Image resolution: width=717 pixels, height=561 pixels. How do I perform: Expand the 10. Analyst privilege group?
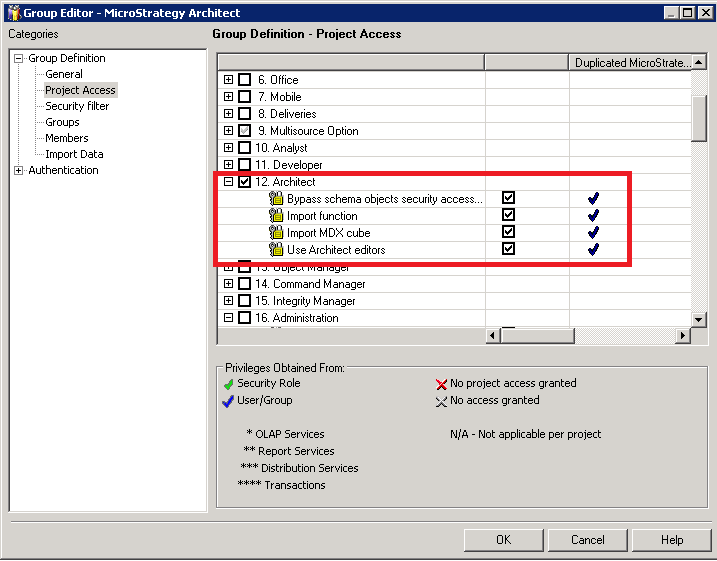click(x=228, y=148)
